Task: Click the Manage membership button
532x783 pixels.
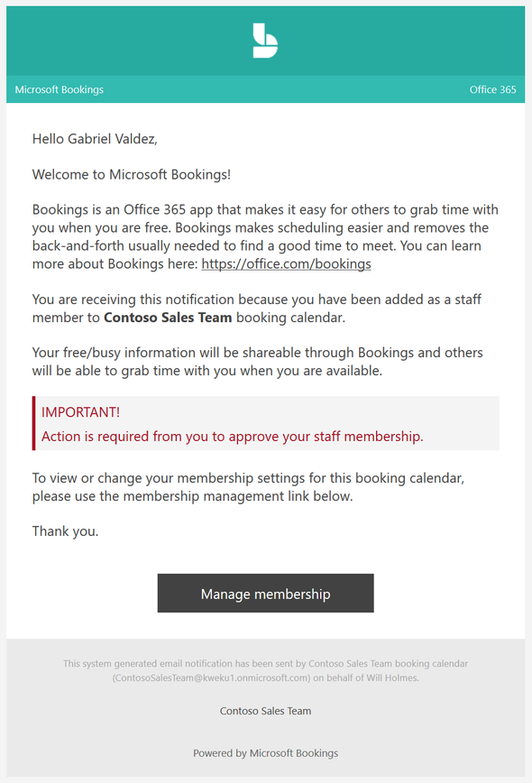Action: pos(265,594)
